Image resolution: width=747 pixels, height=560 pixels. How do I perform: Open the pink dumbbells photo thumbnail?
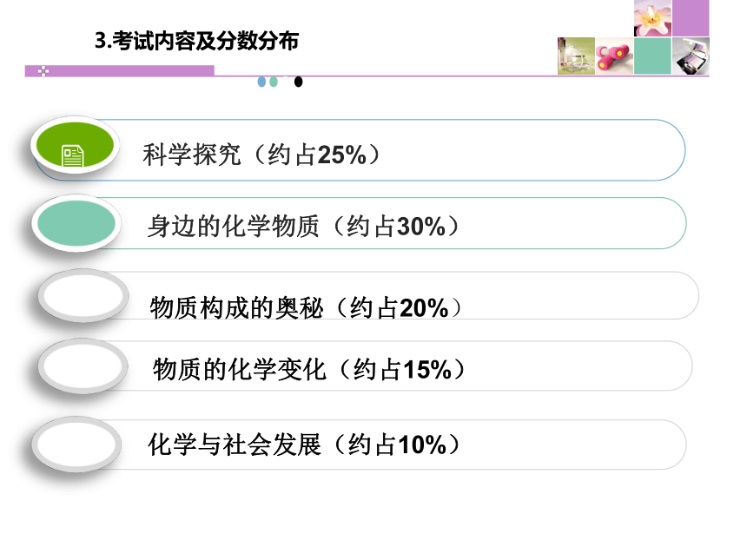tap(614, 56)
